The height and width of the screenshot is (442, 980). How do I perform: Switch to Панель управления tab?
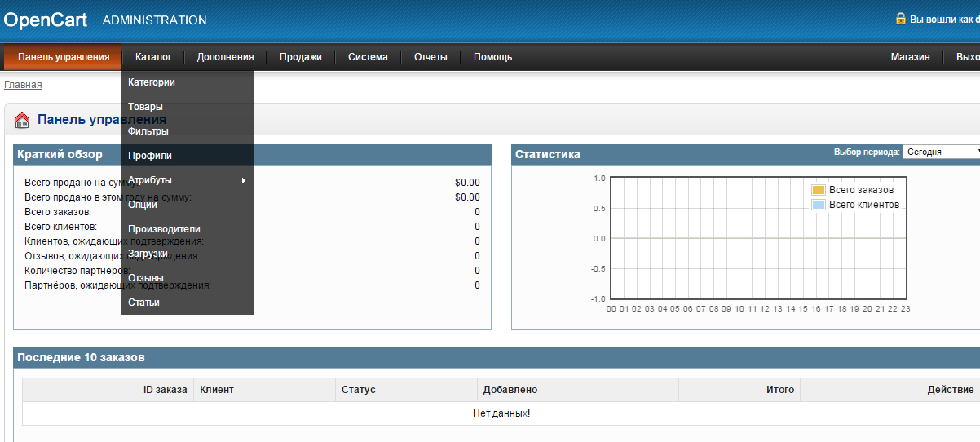pyautogui.click(x=64, y=57)
